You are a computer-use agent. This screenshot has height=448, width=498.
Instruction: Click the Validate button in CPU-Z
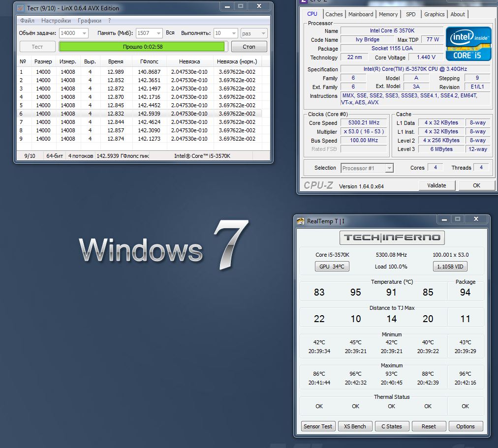436,185
